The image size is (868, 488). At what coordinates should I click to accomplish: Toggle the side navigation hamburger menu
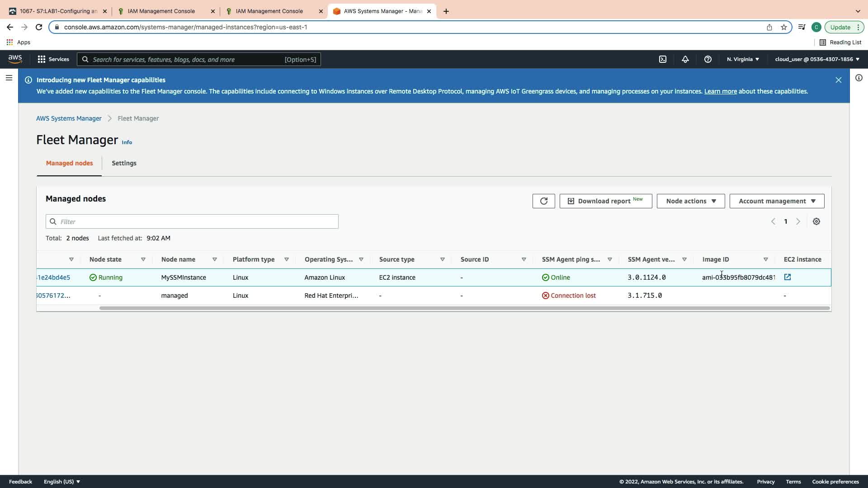click(9, 78)
